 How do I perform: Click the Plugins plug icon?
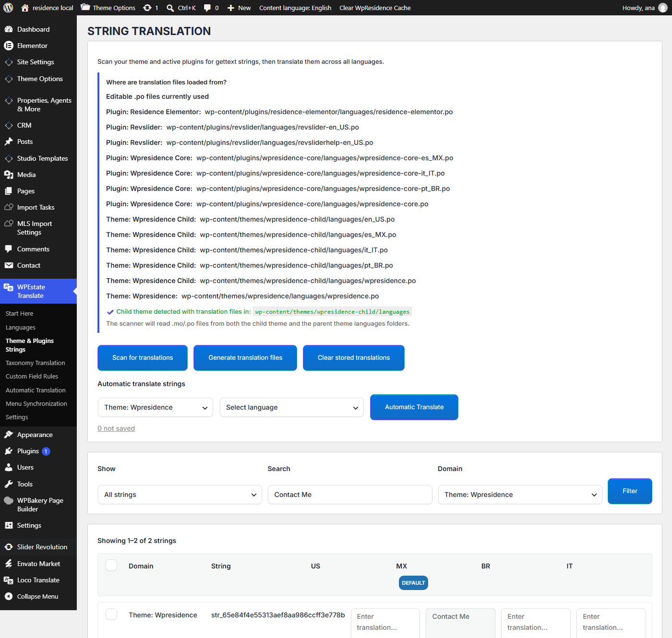(9, 451)
